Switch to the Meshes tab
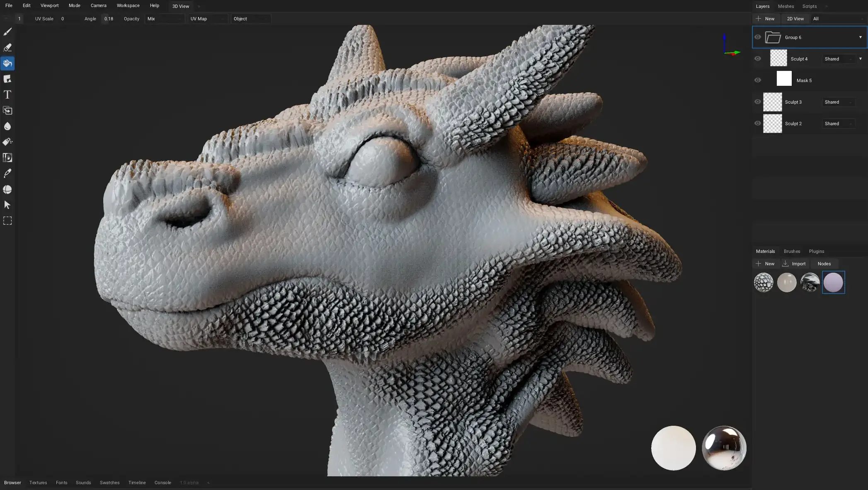Screen dimensions: 868x490 click(x=786, y=6)
